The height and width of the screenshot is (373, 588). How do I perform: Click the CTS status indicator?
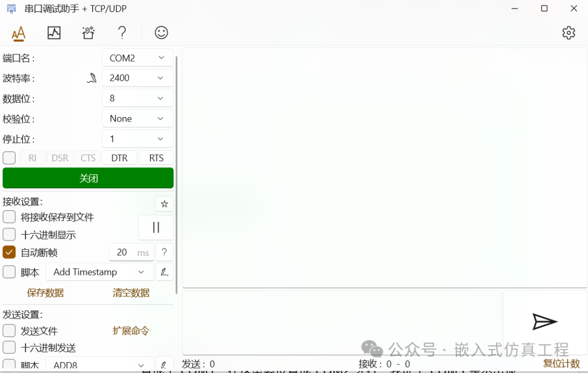click(x=88, y=158)
